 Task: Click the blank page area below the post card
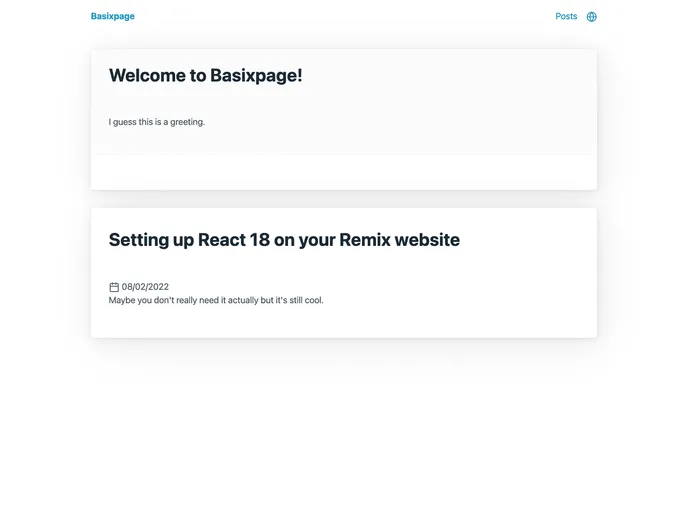click(343, 430)
